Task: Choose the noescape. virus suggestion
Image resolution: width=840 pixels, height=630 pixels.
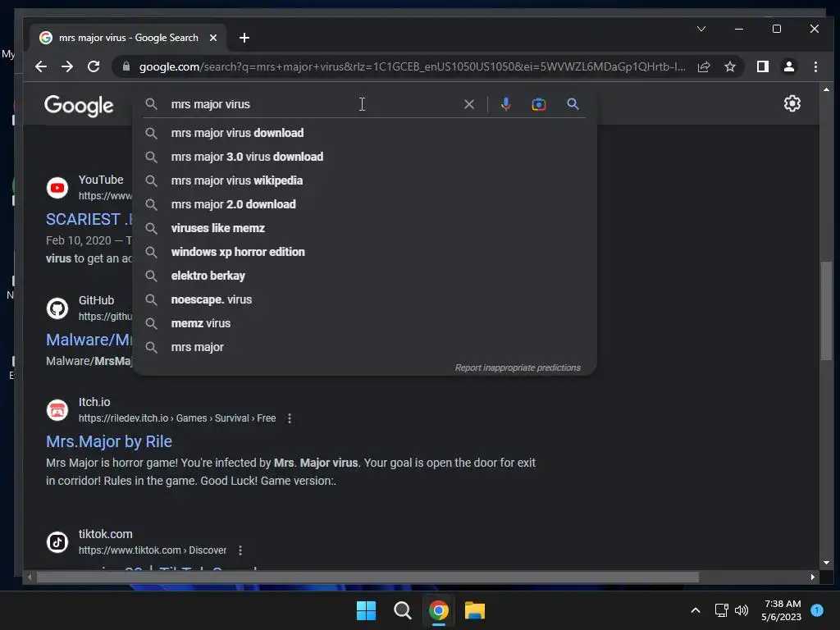Action: pos(364,299)
